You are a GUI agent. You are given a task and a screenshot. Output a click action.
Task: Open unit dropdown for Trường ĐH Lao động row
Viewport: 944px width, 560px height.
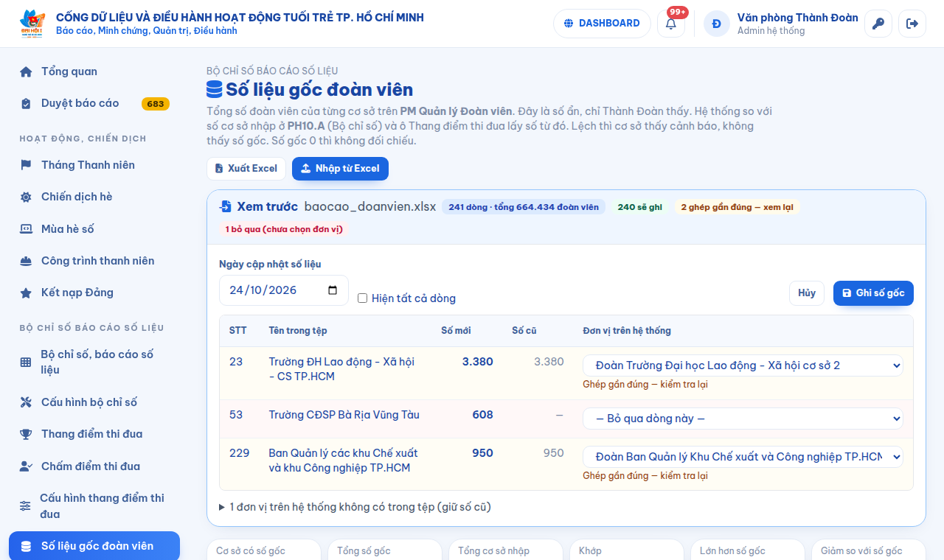743,365
